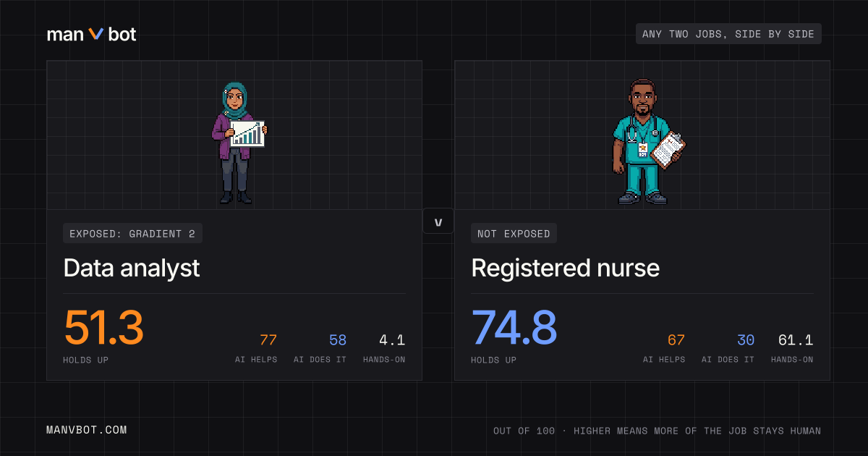Click the nurse AI helps value 67
This screenshot has width=868, height=456.
click(676, 340)
